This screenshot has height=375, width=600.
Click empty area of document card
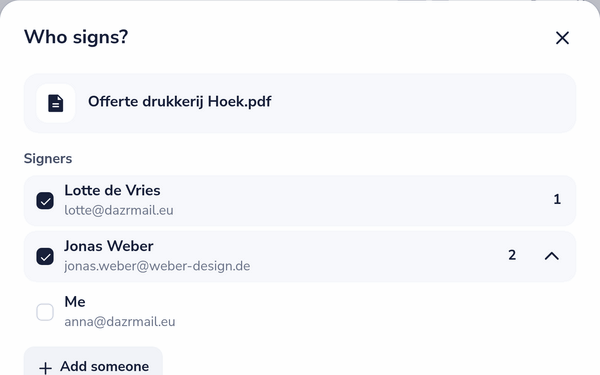[421, 103]
